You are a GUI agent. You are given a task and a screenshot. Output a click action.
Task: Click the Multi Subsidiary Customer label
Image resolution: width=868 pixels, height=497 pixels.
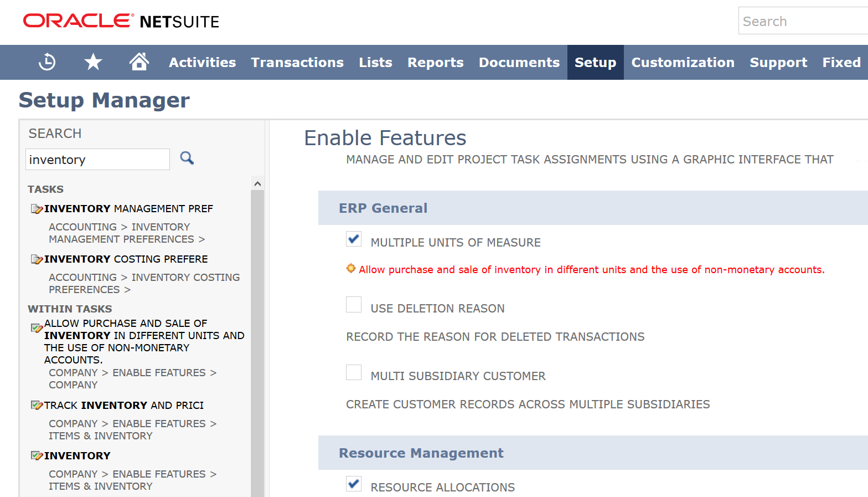[x=458, y=376]
